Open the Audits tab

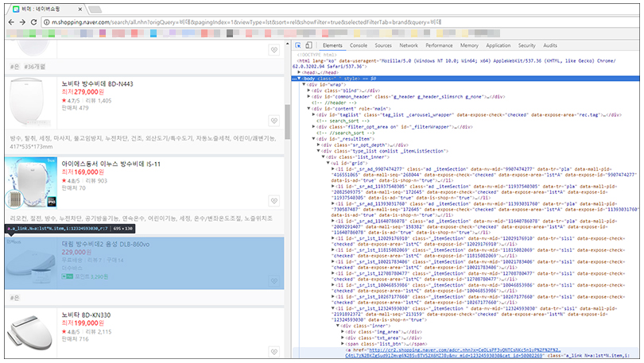[x=550, y=45]
